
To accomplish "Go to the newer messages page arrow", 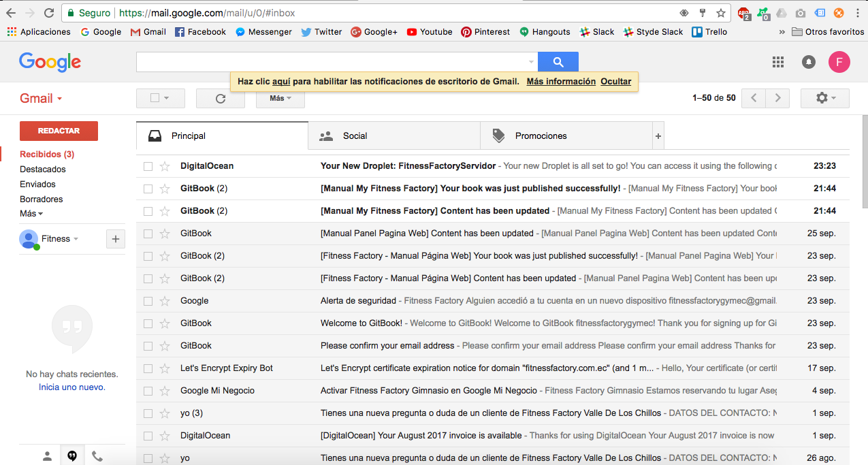I will [x=753, y=98].
